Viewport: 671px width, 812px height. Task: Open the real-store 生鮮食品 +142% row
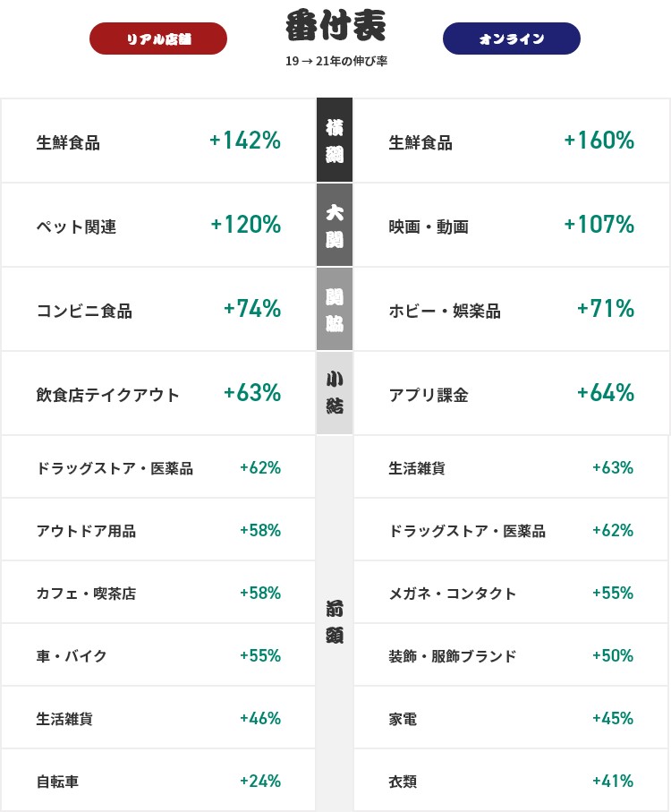click(x=158, y=141)
